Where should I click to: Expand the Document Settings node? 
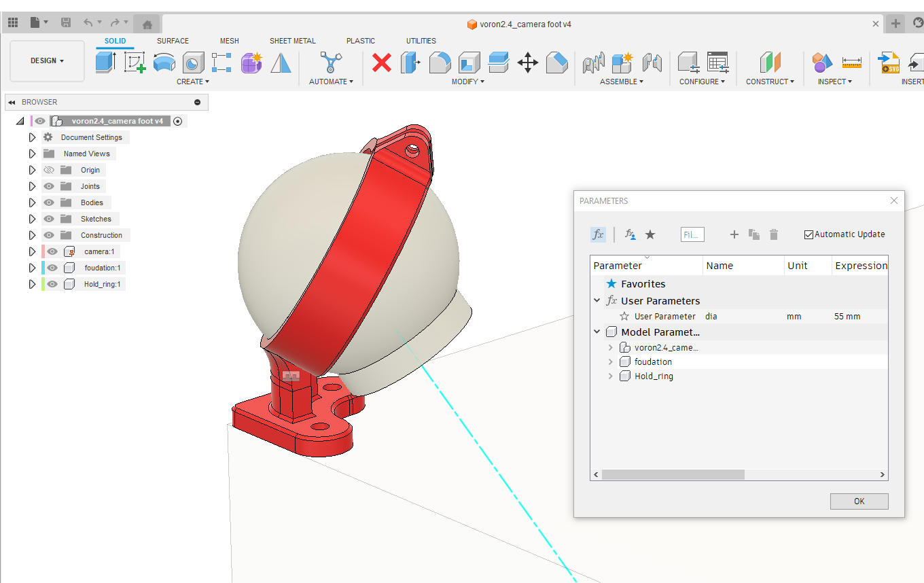click(x=32, y=137)
